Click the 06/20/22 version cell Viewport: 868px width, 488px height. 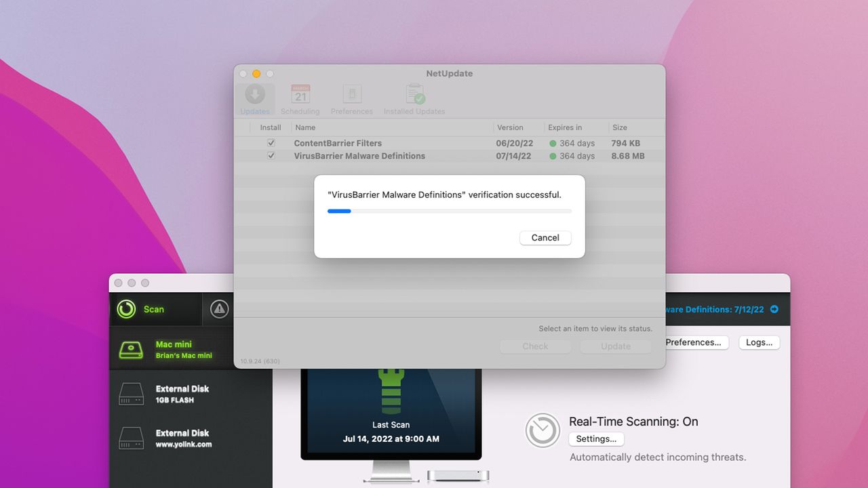click(515, 143)
